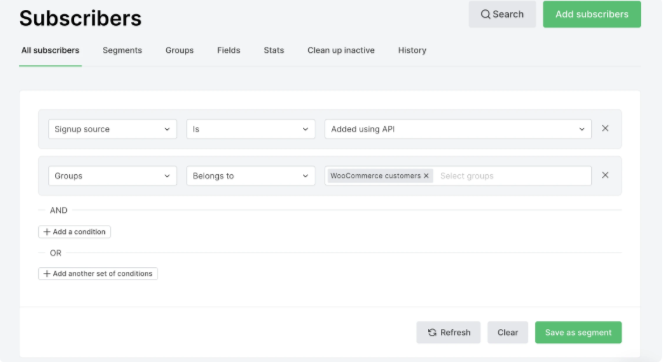Screen dimensions: 663x362
Task: Click the magnifier icon in Search button
Action: [485, 14]
